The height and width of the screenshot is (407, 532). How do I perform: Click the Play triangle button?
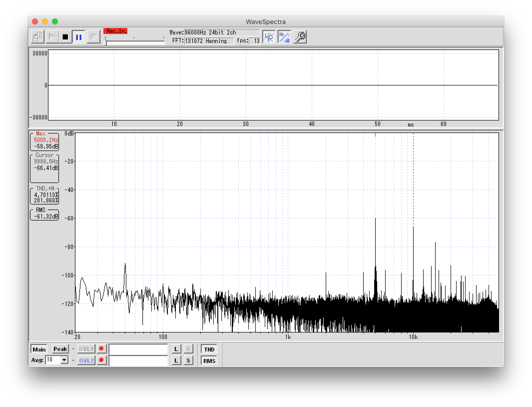click(52, 37)
